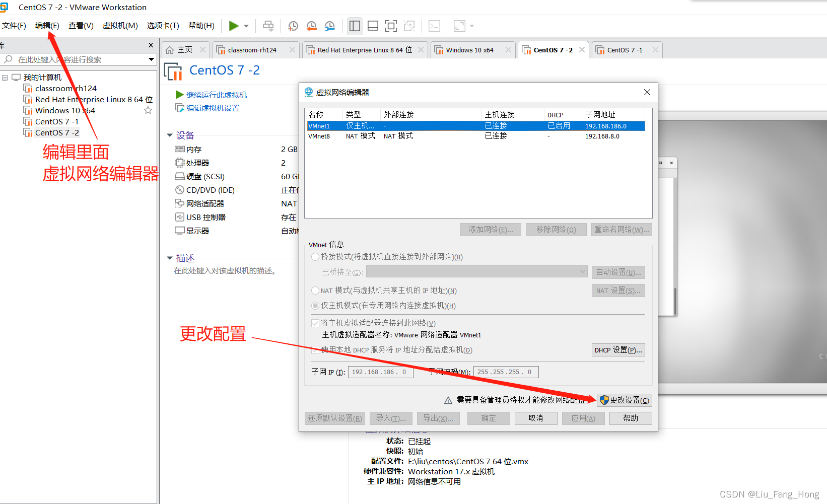Click inside the 子网 IP input field

tap(380, 372)
